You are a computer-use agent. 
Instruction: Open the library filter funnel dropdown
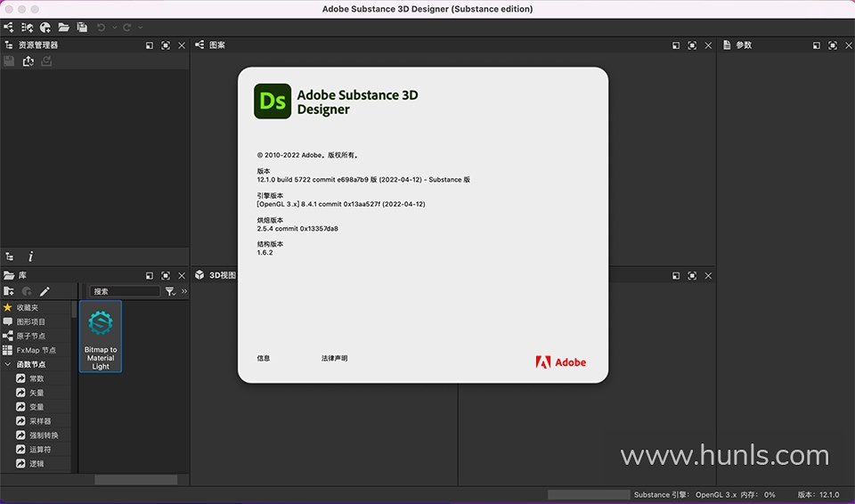point(171,291)
